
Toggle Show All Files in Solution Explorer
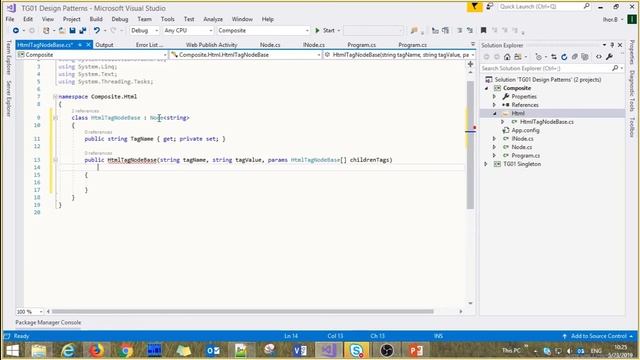click(585, 57)
